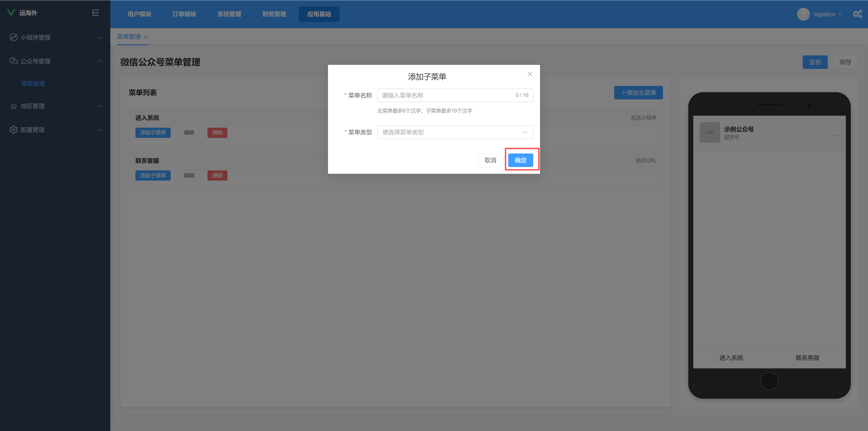Expand the logistics user dropdown
868x431 pixels.
coord(828,14)
